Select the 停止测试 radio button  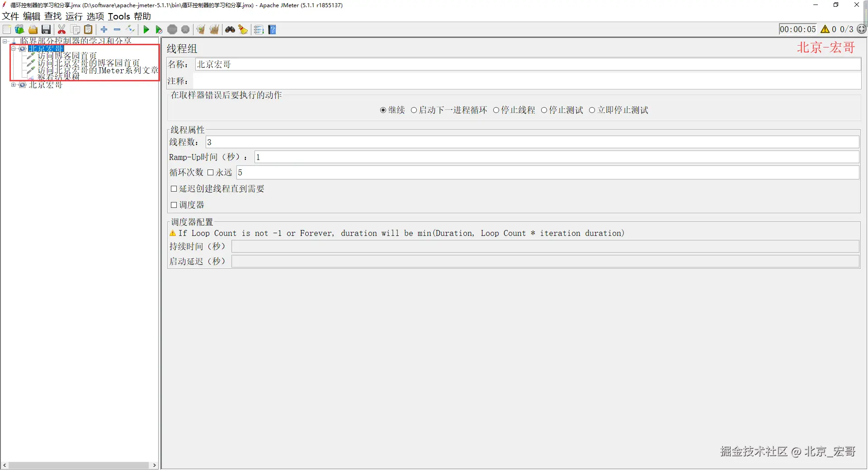(x=544, y=110)
